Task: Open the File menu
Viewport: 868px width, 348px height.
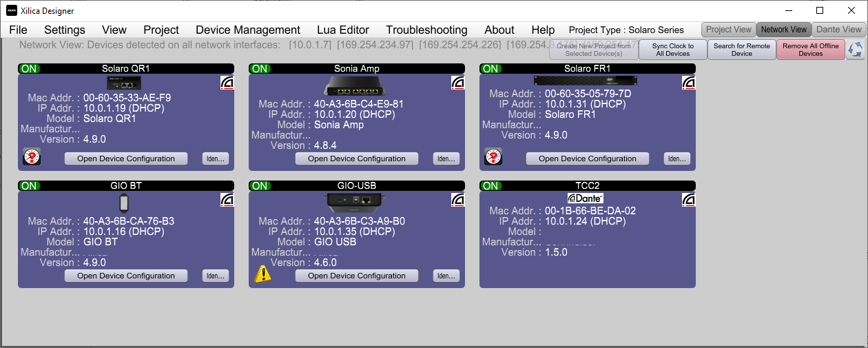Action: 18,30
